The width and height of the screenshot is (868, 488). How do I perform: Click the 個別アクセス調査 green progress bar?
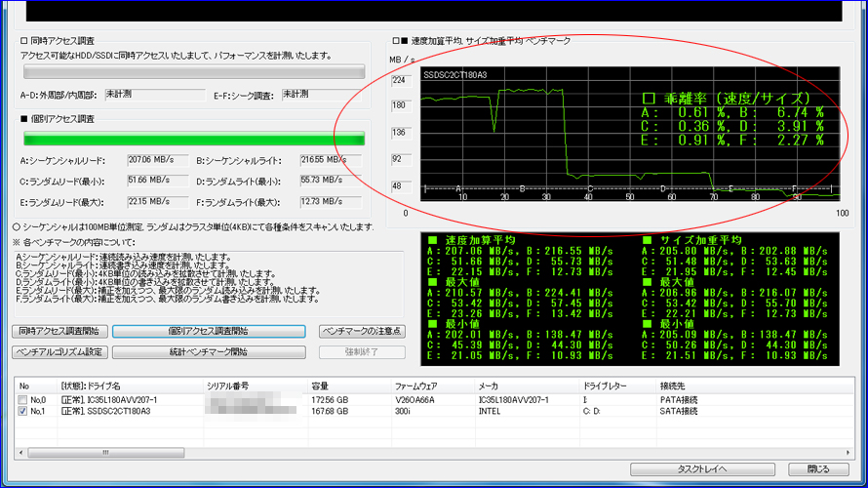tap(194, 139)
